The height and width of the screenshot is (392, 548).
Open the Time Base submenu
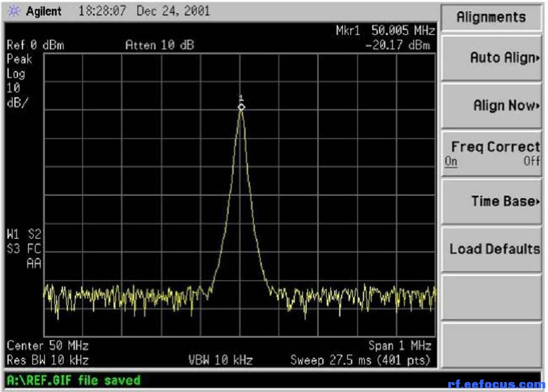491,201
